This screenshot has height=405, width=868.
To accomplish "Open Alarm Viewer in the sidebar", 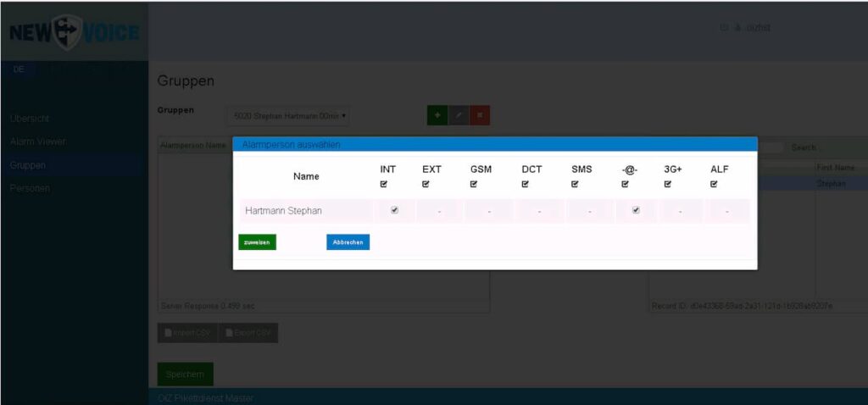I will [x=38, y=141].
